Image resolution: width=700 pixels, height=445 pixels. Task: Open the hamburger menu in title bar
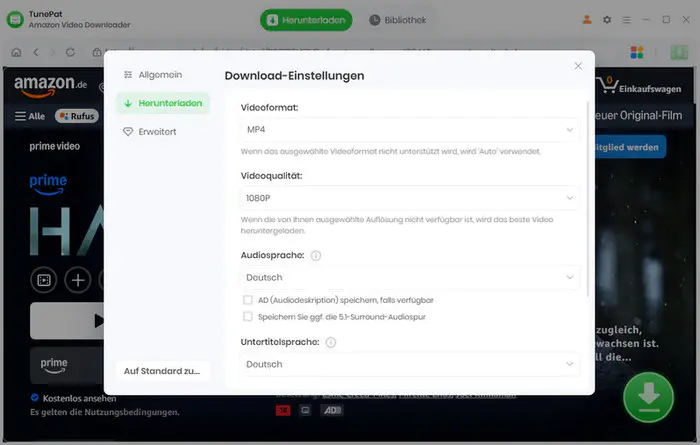[x=626, y=20]
